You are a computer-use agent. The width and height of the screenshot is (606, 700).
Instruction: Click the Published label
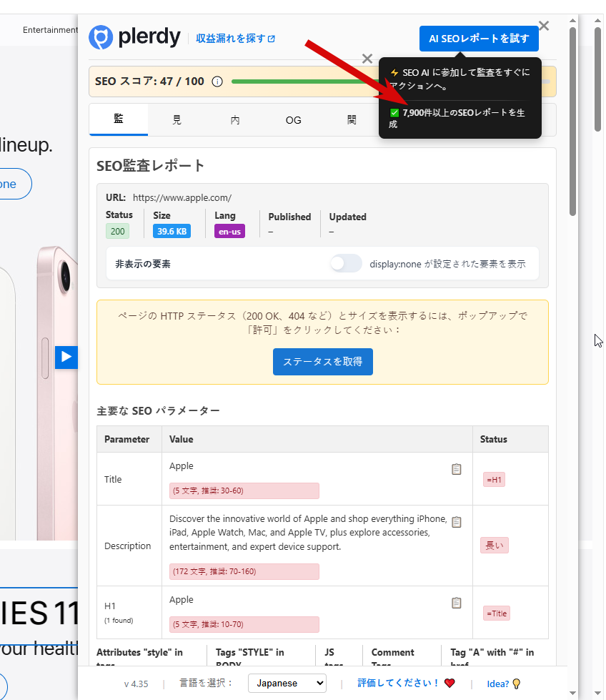(x=289, y=217)
